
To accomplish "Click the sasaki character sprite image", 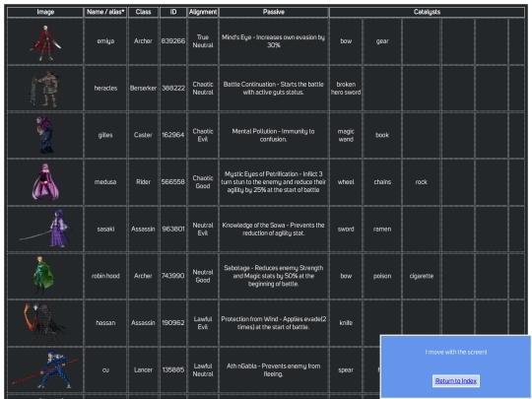I will point(45,229).
